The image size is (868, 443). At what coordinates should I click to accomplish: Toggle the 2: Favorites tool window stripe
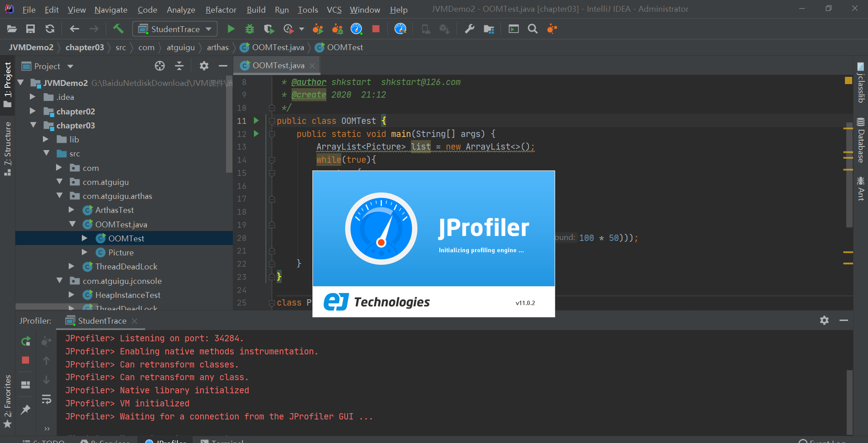pos(8,401)
